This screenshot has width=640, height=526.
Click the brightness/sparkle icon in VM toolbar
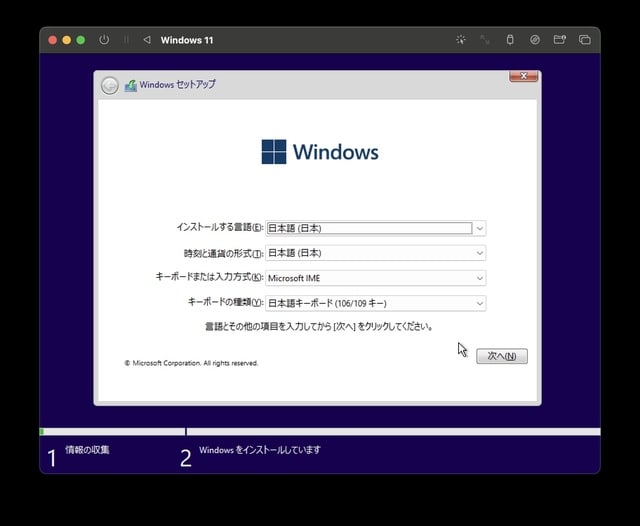click(x=460, y=40)
